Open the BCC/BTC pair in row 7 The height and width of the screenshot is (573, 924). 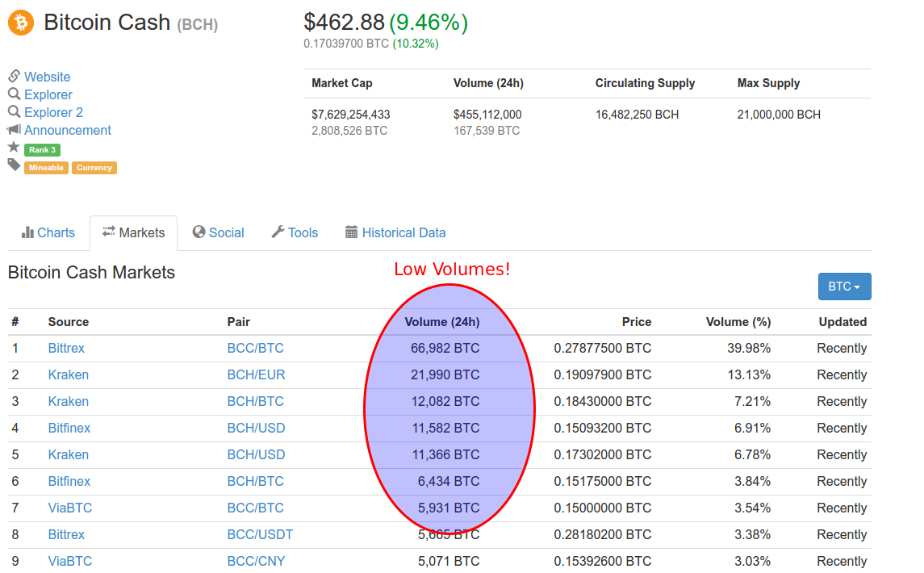coord(255,508)
